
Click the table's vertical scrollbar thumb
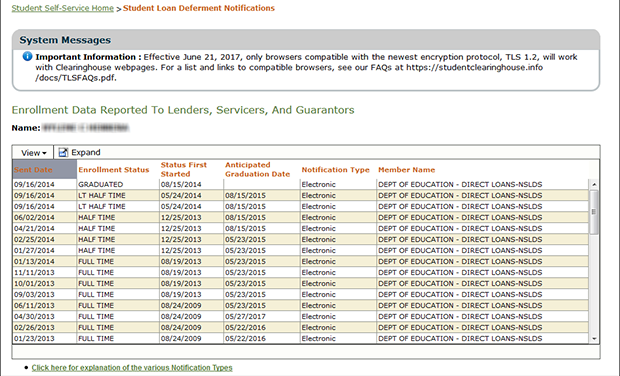pyautogui.click(x=594, y=212)
